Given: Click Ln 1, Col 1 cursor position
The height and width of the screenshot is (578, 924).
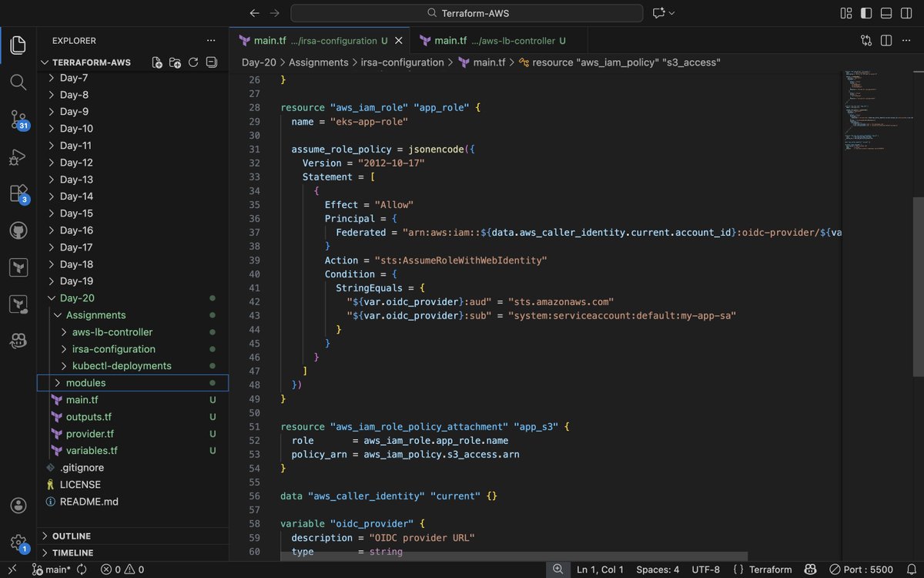Looking at the screenshot, I should tap(601, 570).
